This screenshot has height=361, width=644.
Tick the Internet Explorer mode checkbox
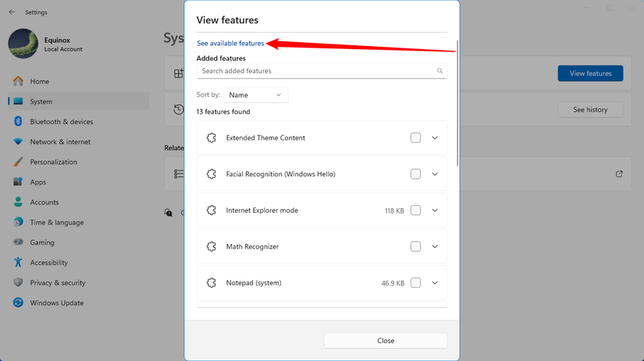point(415,211)
